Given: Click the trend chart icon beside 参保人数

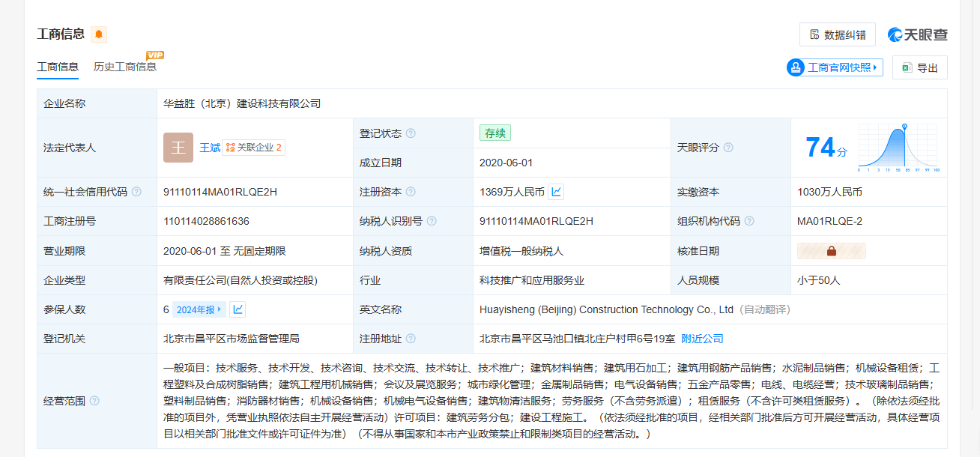Looking at the screenshot, I should click(x=238, y=309).
